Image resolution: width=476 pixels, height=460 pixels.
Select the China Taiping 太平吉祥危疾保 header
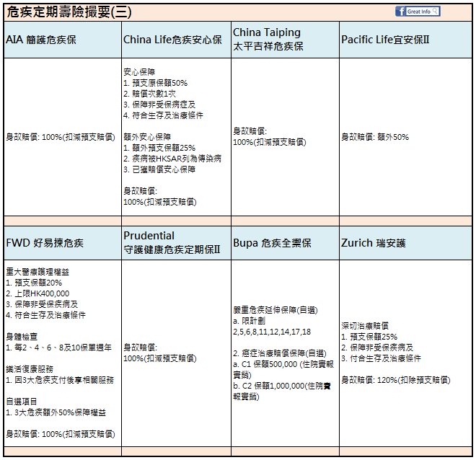coord(285,40)
